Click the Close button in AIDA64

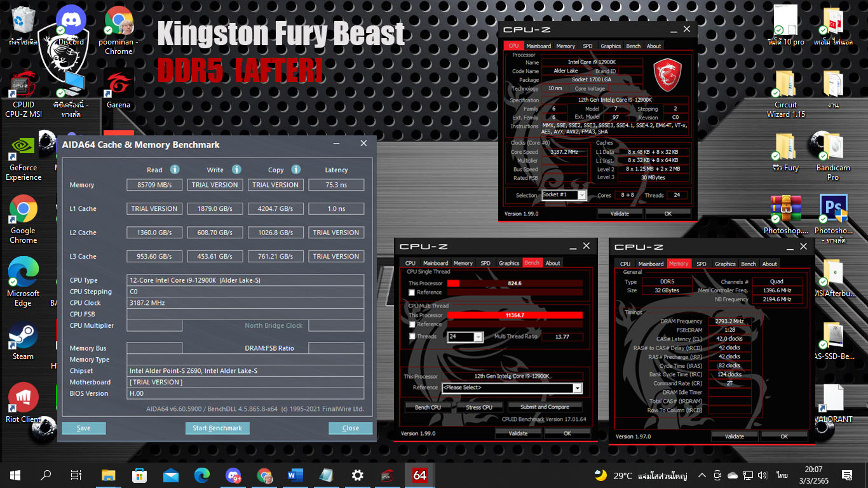(x=350, y=428)
